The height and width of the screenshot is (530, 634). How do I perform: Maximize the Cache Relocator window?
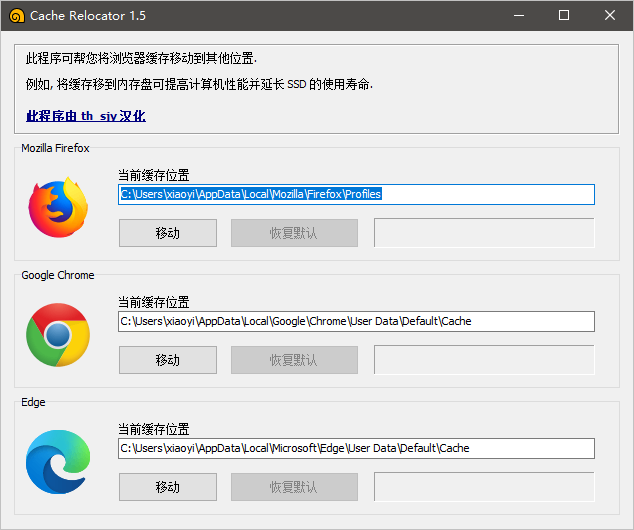564,16
